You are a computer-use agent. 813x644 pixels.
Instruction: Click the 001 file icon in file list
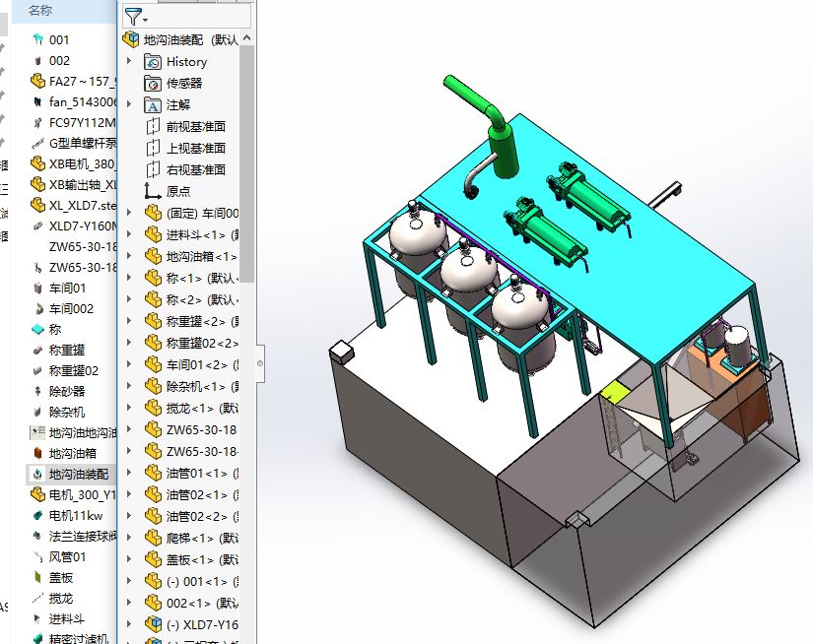point(37,40)
